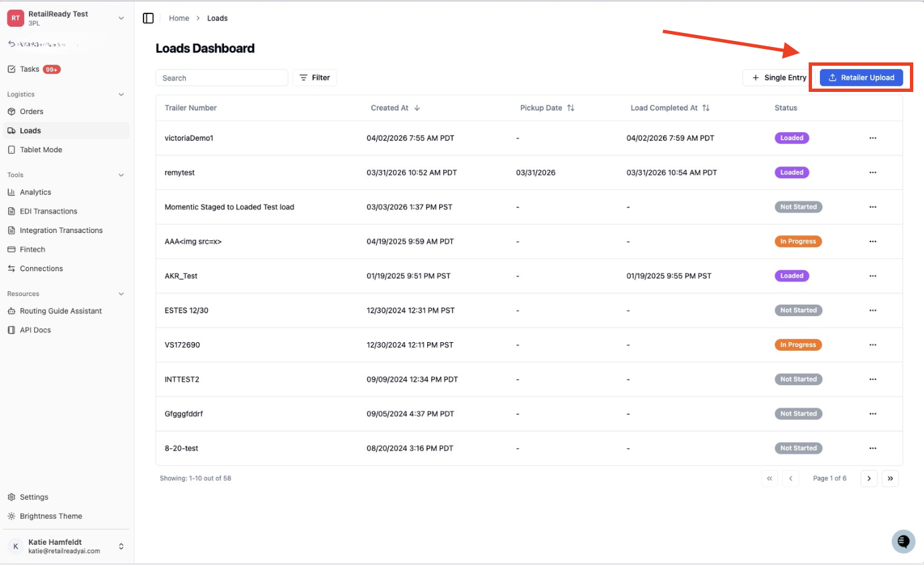Image resolution: width=924 pixels, height=565 pixels.
Task: Open actions menu for AKR_Test row
Action: pyautogui.click(x=872, y=276)
